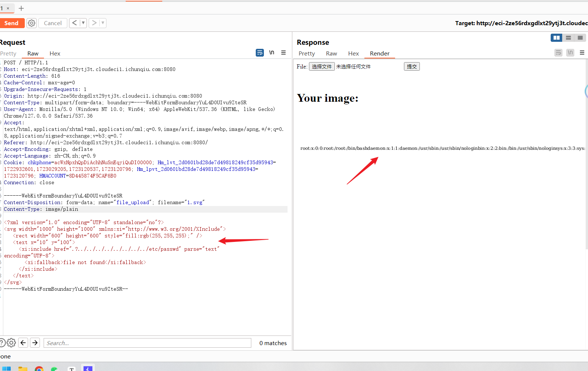Switch response view to Hex tab
Viewport: 588px width, 371px height.
point(353,54)
